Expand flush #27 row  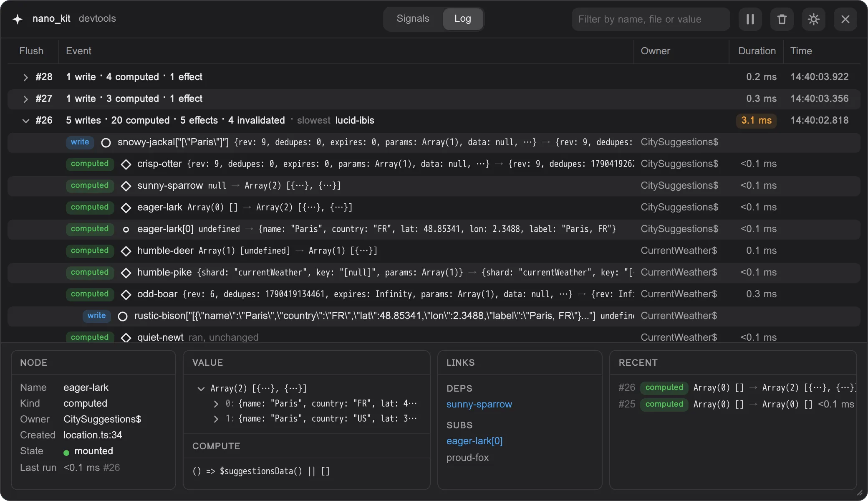click(x=25, y=99)
